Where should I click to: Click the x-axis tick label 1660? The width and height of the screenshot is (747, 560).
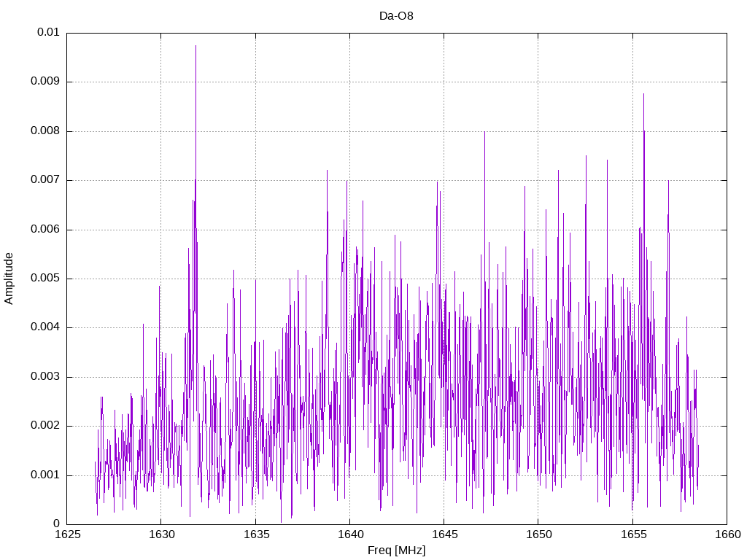[x=728, y=534]
